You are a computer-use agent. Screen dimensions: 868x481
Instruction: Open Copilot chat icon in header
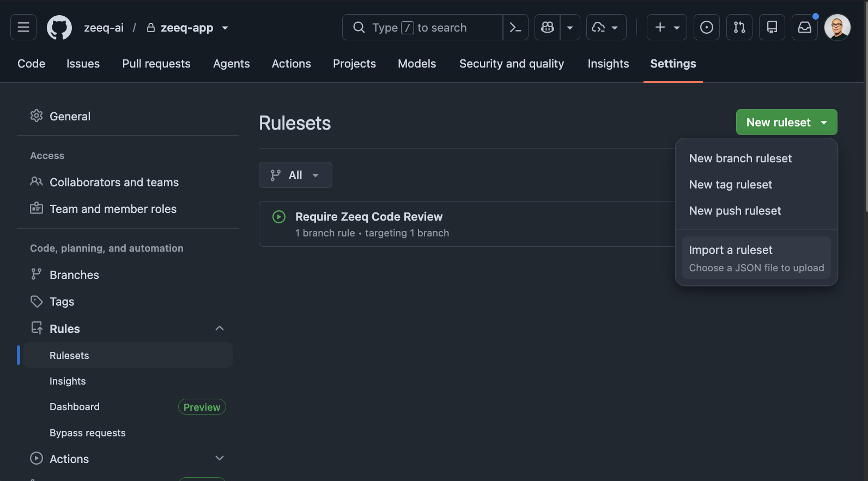[548, 27]
